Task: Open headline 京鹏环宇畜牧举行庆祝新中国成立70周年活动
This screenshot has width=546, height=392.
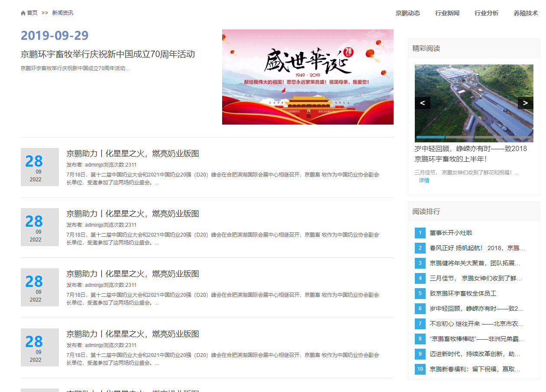Action: point(108,54)
